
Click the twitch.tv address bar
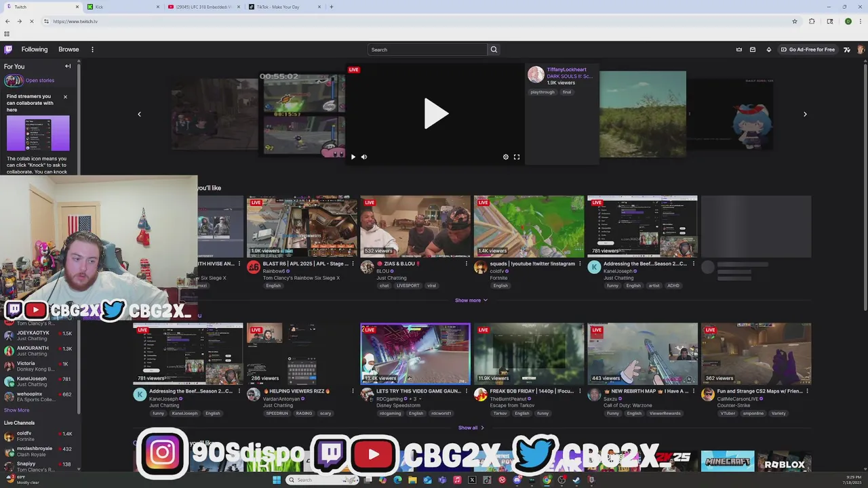(x=420, y=21)
